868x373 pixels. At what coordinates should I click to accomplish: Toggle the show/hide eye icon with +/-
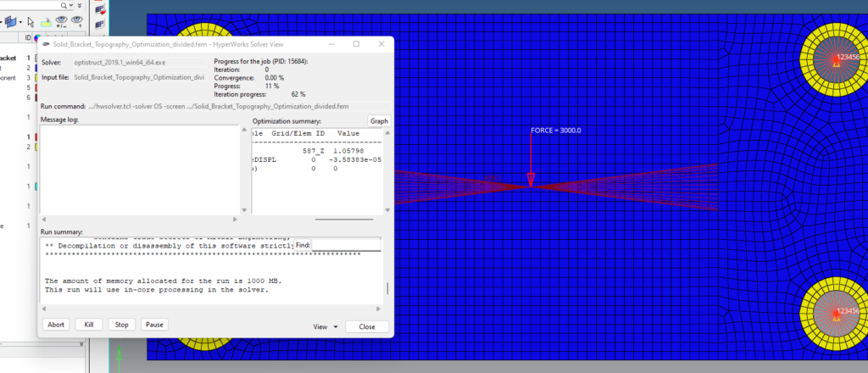tap(61, 21)
